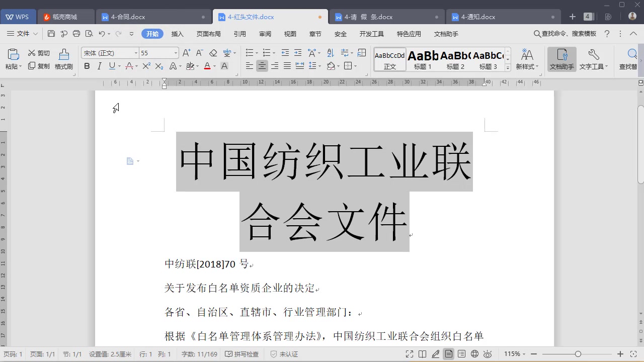Click the Save icon in quick toolbar
Image resolution: width=644 pixels, height=362 pixels.
coord(51,34)
